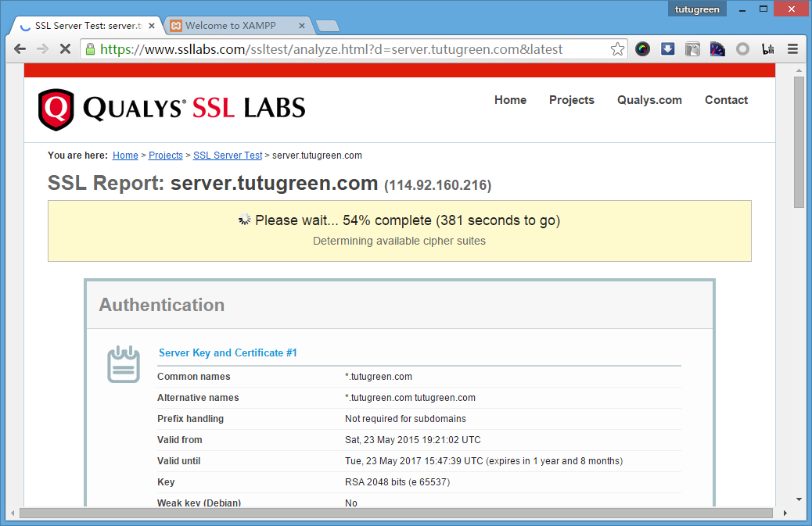
Task: Close the SSL Server Test tab
Action: [x=152, y=25]
